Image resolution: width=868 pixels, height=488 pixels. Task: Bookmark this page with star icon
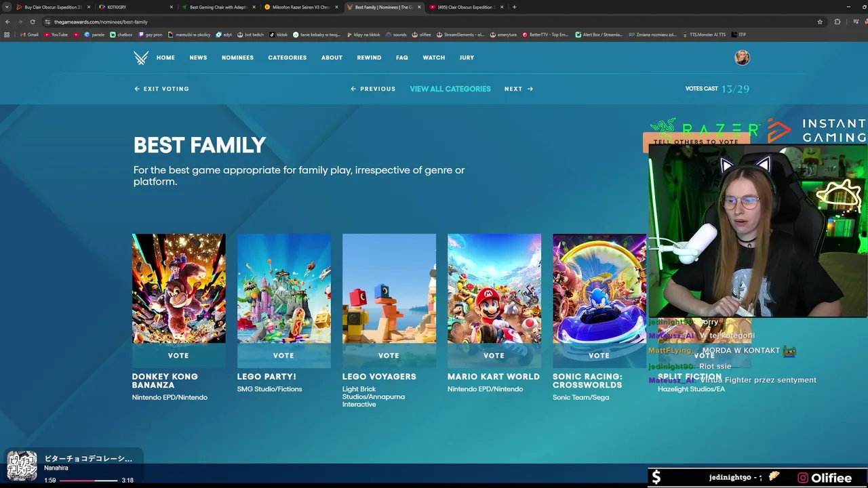[x=820, y=22]
